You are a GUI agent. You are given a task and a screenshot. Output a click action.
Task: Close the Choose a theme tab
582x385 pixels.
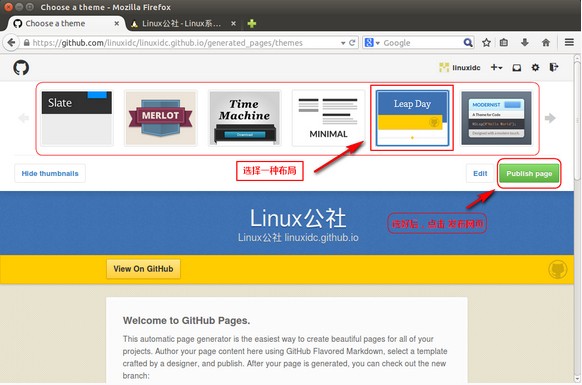[x=117, y=23]
